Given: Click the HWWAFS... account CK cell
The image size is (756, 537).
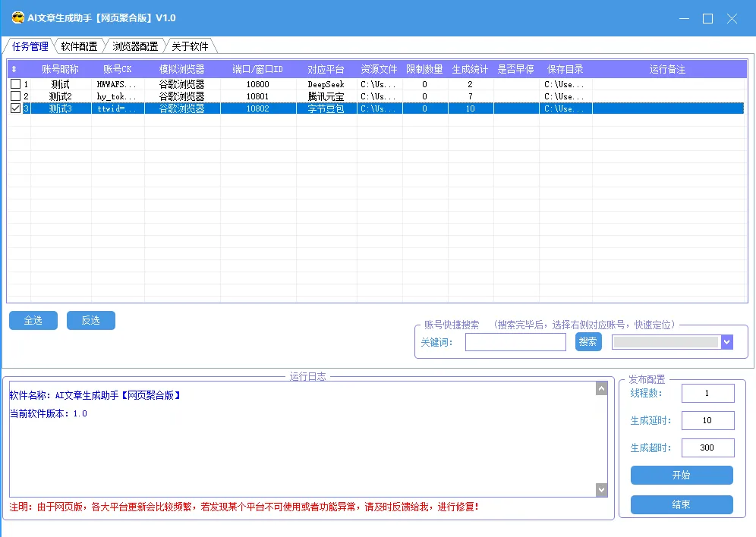Looking at the screenshot, I should pyautogui.click(x=117, y=84).
